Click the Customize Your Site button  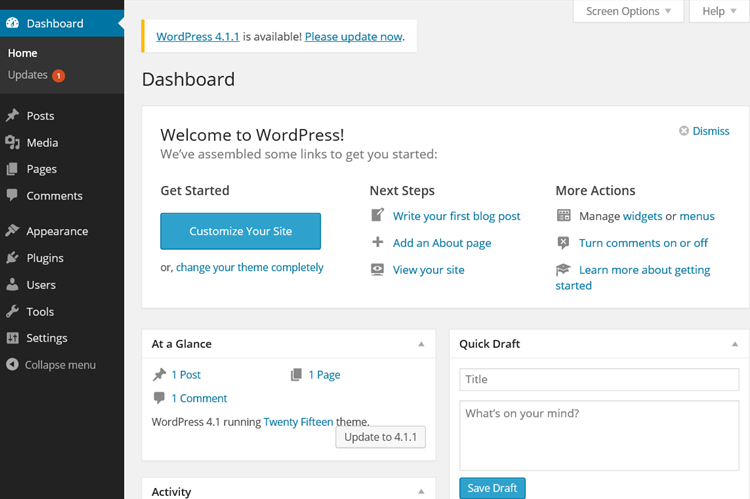241,231
